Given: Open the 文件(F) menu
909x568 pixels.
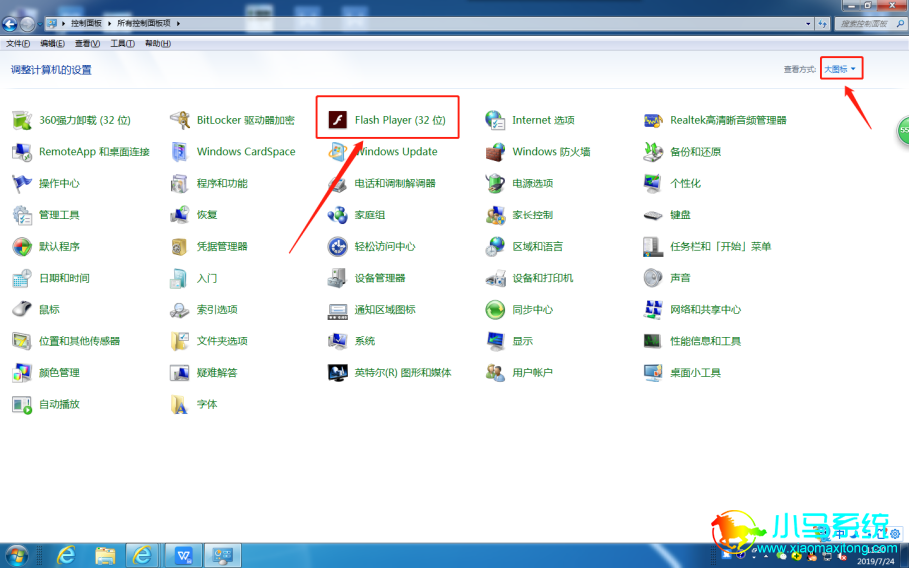Looking at the screenshot, I should (x=18, y=43).
